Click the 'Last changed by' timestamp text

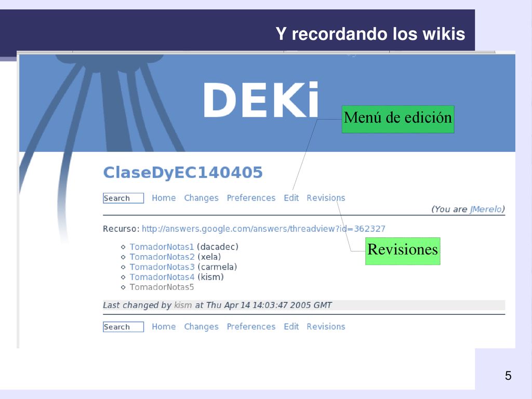coord(218,305)
